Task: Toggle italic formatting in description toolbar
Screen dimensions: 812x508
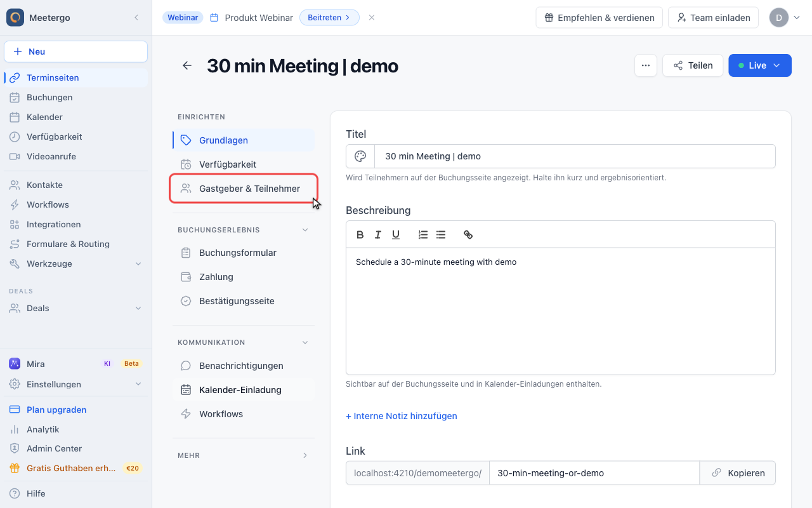Action: pos(378,234)
